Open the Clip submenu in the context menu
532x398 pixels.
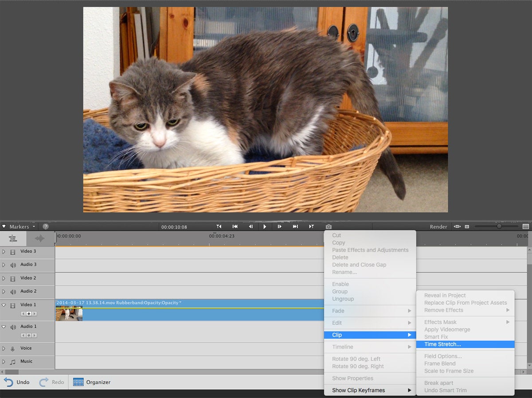[x=370, y=335]
